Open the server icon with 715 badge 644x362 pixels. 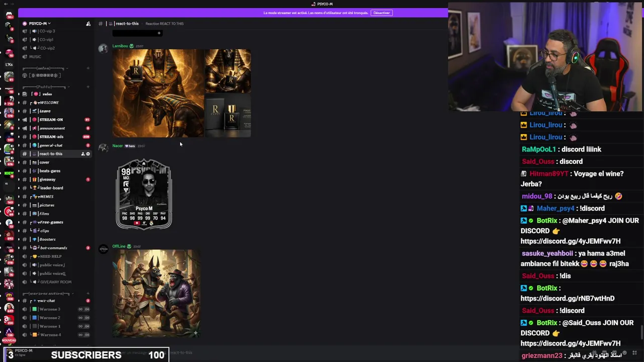pos(9,101)
